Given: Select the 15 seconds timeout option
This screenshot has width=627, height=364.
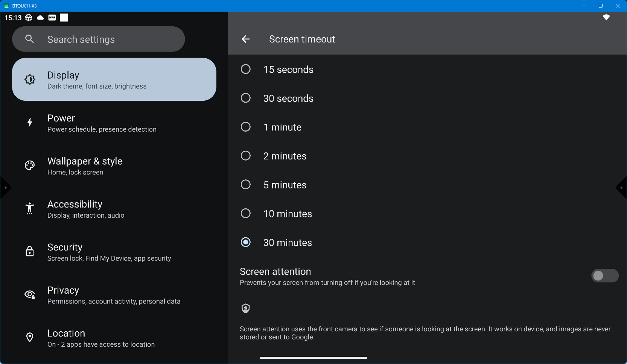Looking at the screenshot, I should point(246,70).
